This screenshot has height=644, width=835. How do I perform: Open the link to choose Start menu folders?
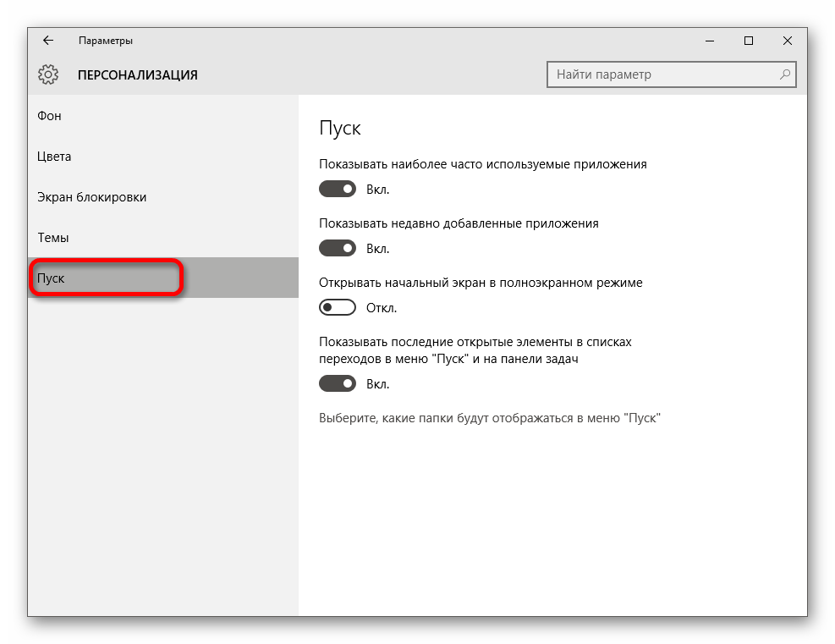[489, 418]
